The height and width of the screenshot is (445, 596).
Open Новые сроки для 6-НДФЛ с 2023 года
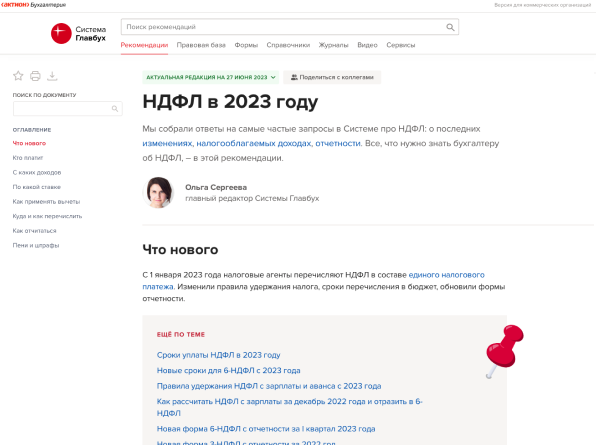(228, 371)
